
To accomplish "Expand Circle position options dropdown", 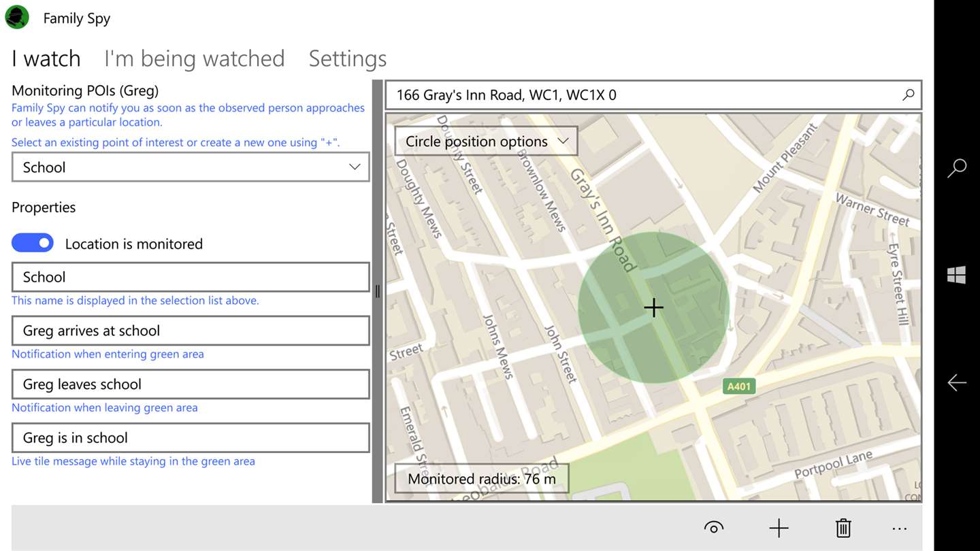I will point(486,141).
